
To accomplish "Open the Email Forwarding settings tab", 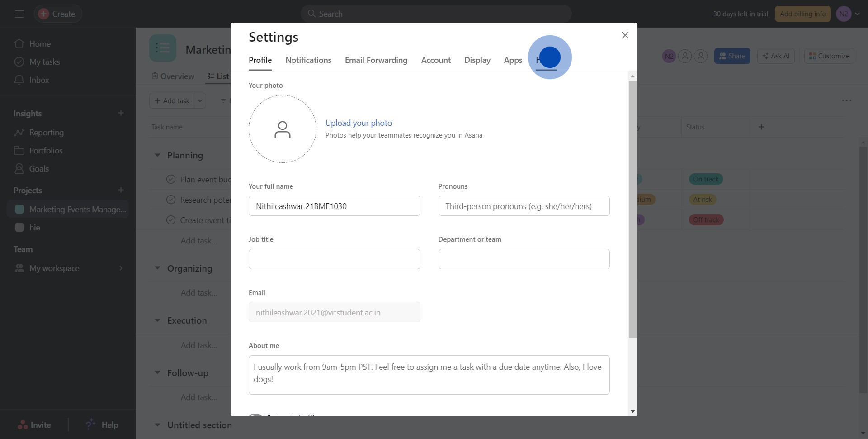I will click(x=376, y=60).
